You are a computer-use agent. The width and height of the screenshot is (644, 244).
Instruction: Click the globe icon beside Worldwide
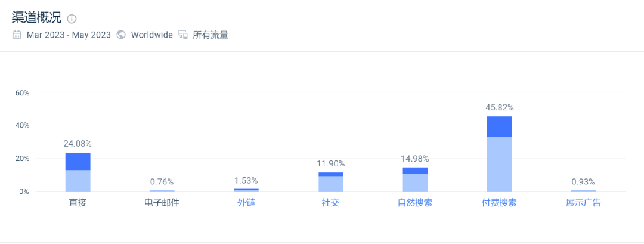click(121, 35)
